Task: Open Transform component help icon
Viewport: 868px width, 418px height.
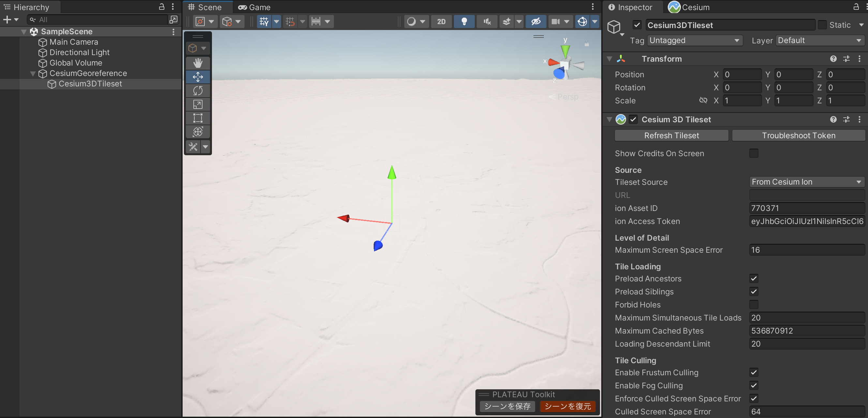Action: (x=833, y=59)
